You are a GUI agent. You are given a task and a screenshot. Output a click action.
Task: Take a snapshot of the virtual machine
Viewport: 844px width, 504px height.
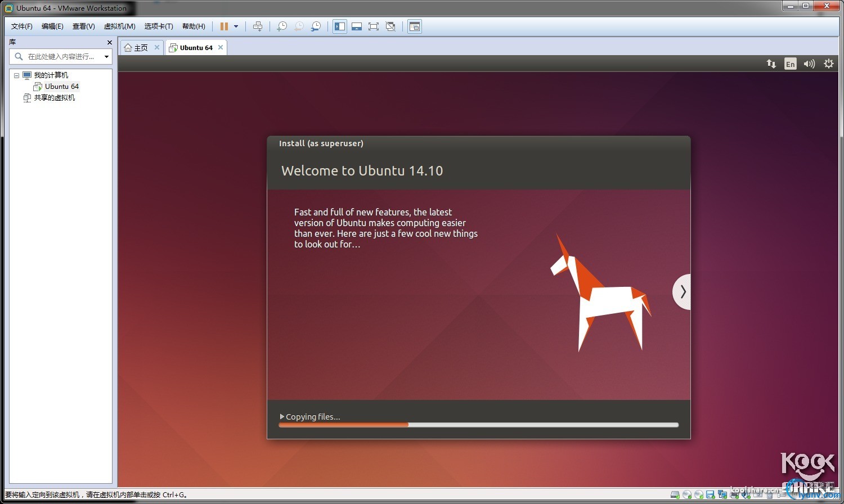coord(282,26)
